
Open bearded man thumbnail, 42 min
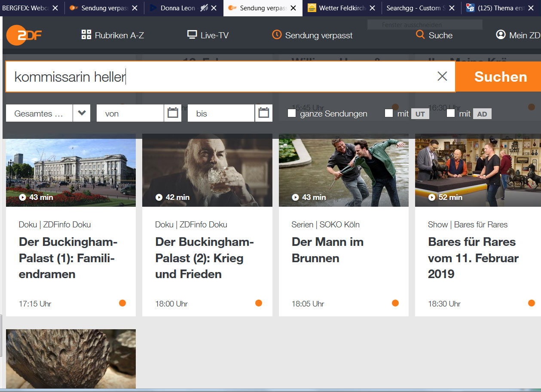(x=207, y=170)
